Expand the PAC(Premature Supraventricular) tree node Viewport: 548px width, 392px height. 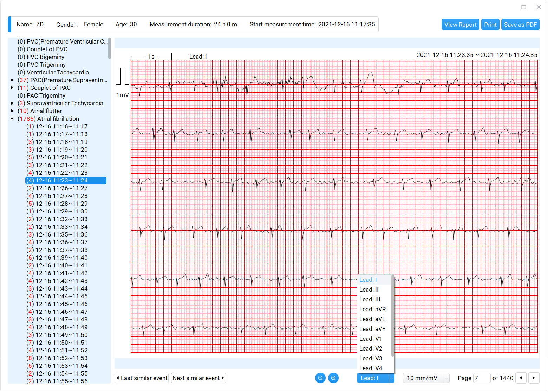coord(12,80)
